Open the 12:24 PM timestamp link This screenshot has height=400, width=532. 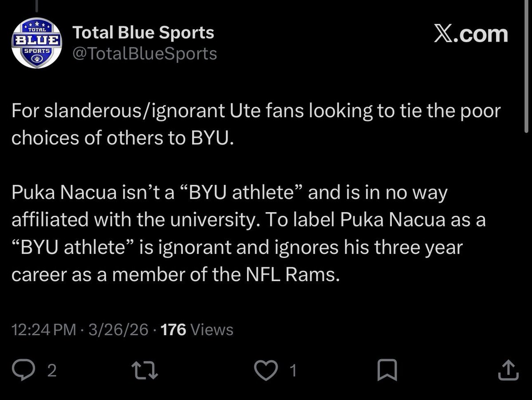tap(44, 330)
